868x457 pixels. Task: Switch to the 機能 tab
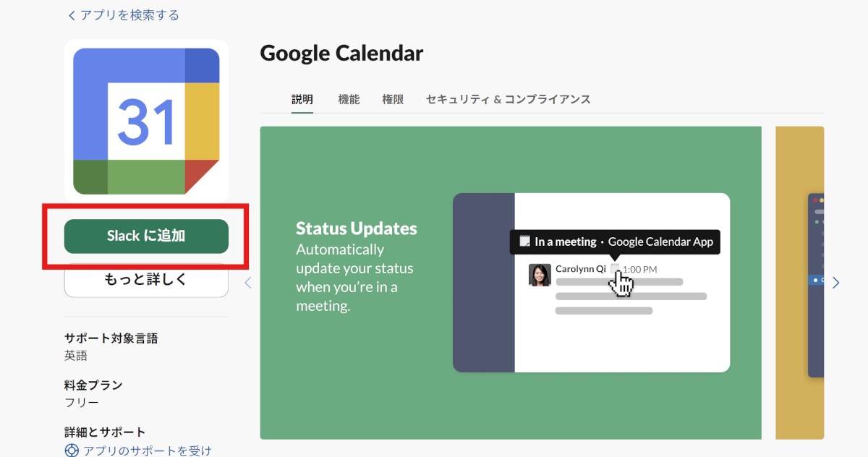349,100
